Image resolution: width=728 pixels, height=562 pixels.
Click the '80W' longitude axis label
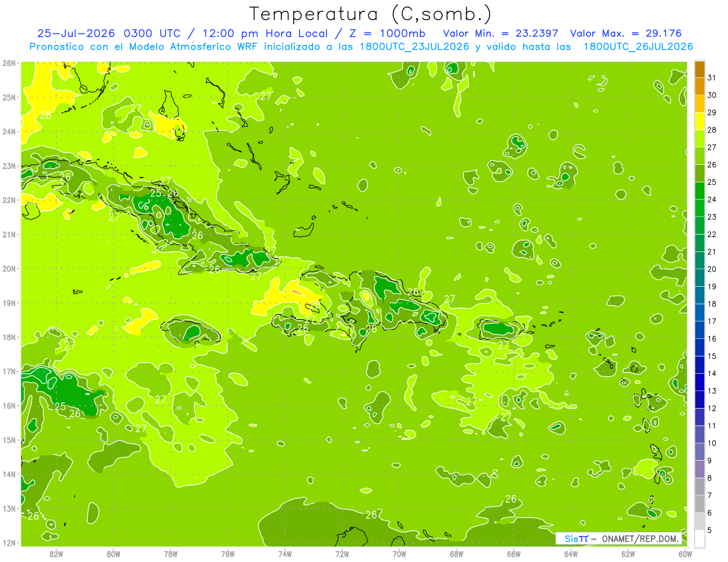point(113,554)
